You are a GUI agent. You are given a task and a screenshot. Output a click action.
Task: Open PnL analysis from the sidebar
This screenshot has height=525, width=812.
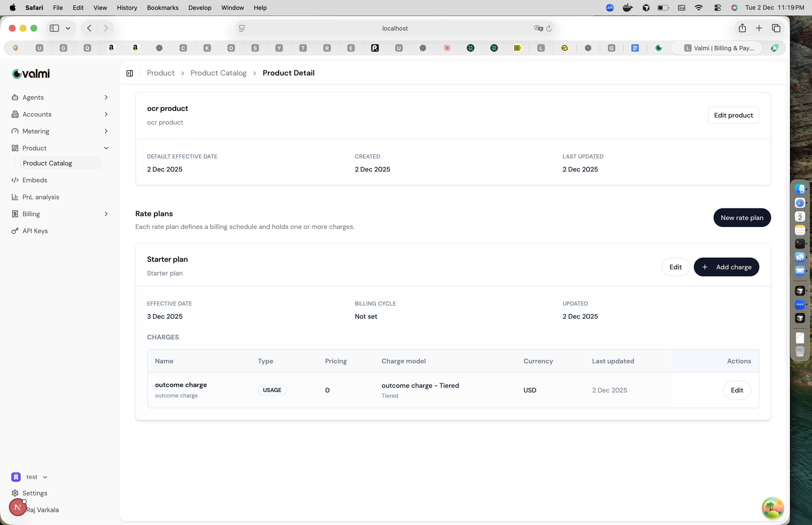41,197
